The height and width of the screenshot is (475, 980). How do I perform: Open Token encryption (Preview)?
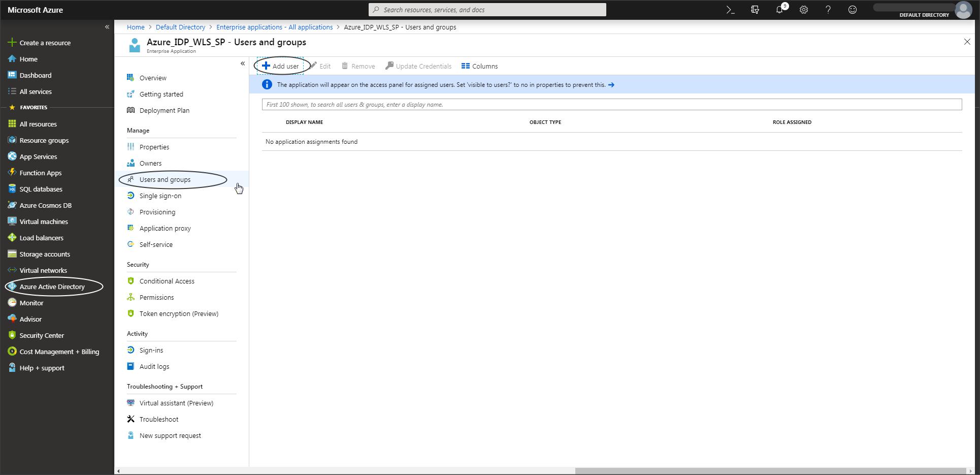(179, 313)
